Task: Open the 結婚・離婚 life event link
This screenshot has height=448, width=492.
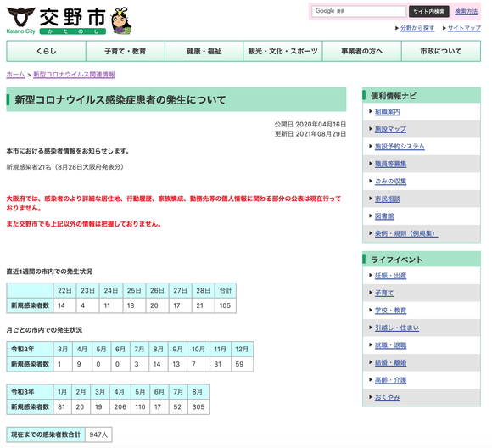Action: [x=390, y=362]
